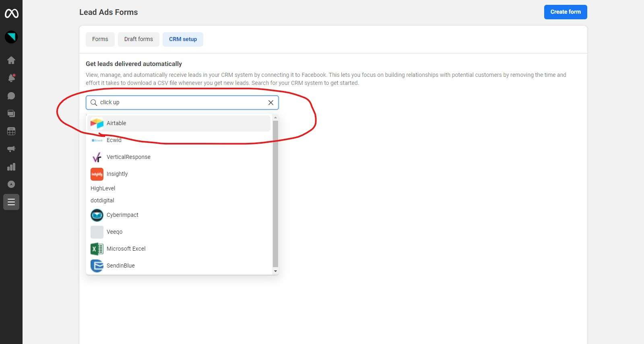Open Insights bar chart icon
644x344 pixels.
pyautogui.click(x=11, y=167)
